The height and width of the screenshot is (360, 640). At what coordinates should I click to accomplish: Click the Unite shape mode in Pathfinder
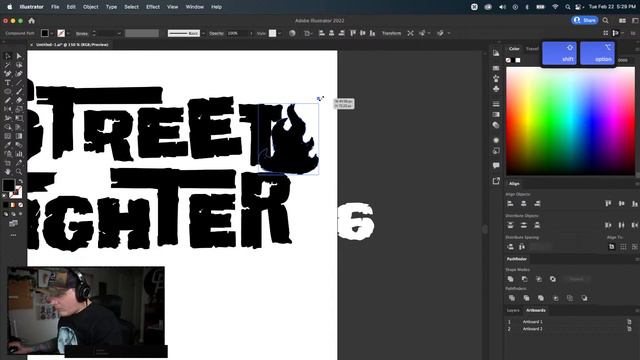coord(510,279)
